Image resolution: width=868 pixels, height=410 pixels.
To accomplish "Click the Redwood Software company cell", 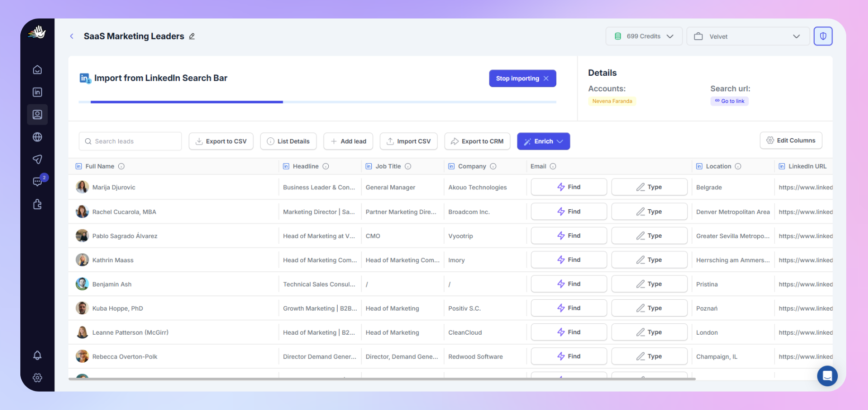I will [x=475, y=357].
